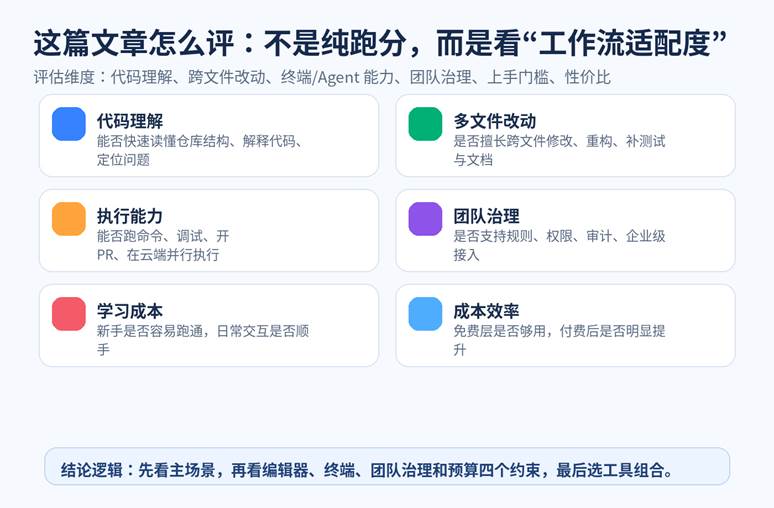Select the 团队治理 card heading
Image resolution: width=774 pixels, height=508 pixels.
[x=486, y=216]
